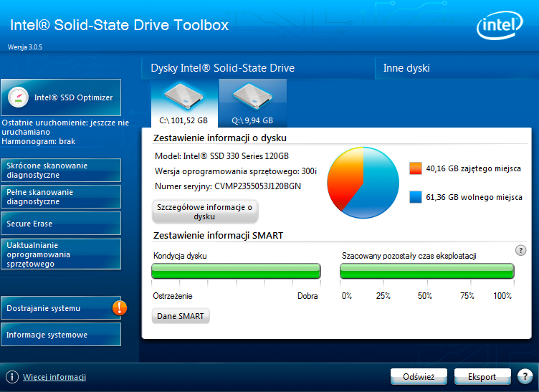Click Dobra label under health bar
The image size is (539, 392).
[307, 296]
